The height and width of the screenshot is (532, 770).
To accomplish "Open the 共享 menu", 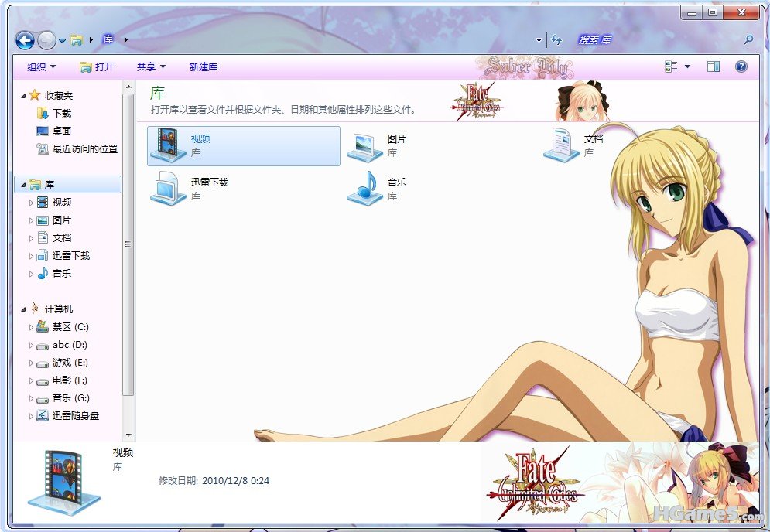I will [151, 67].
